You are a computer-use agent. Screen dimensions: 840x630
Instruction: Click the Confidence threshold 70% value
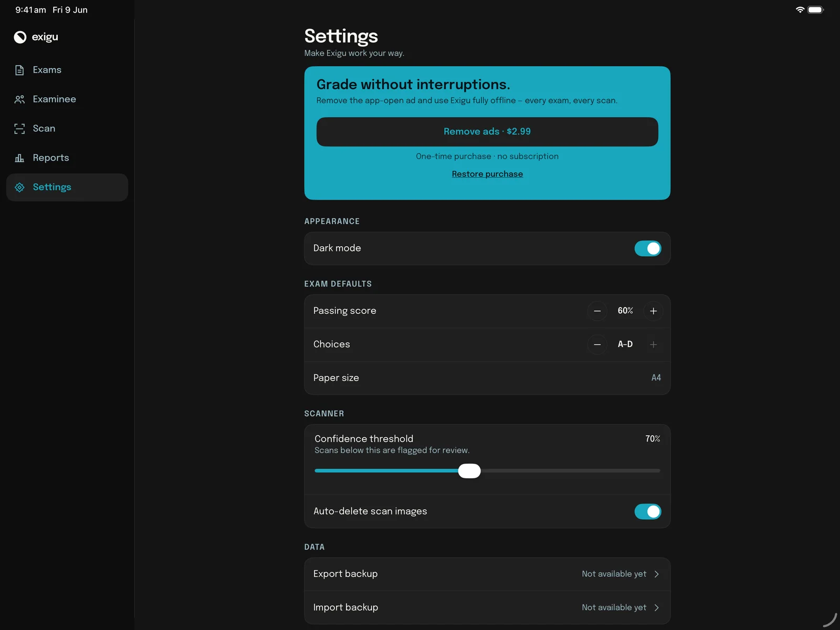[x=653, y=439]
